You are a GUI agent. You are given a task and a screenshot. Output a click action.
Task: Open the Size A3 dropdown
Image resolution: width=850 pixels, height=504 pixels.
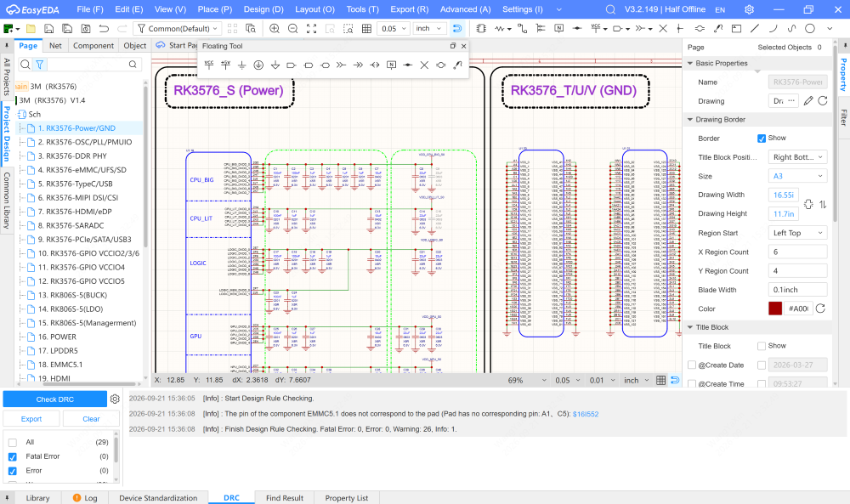[797, 176]
